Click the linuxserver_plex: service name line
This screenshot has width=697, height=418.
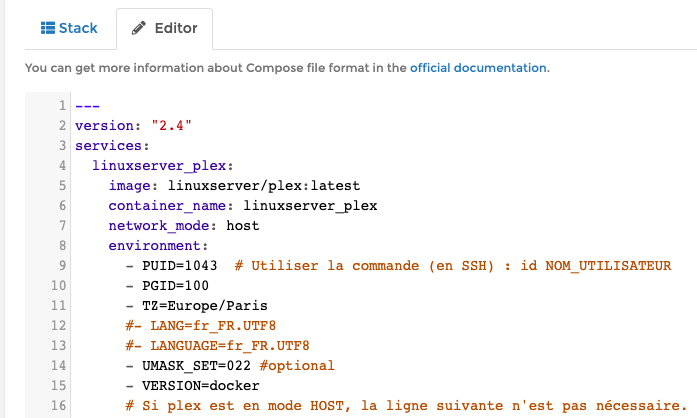coord(162,166)
